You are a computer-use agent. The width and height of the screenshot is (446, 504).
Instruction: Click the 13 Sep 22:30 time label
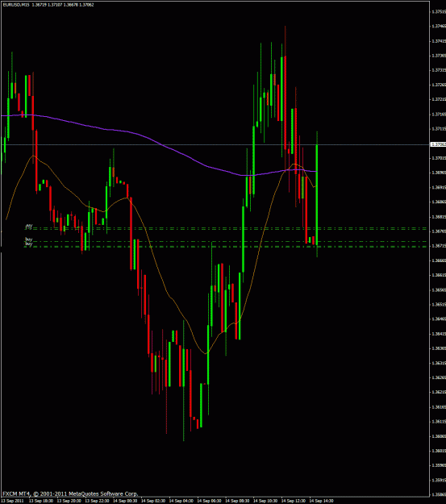tap(97, 501)
